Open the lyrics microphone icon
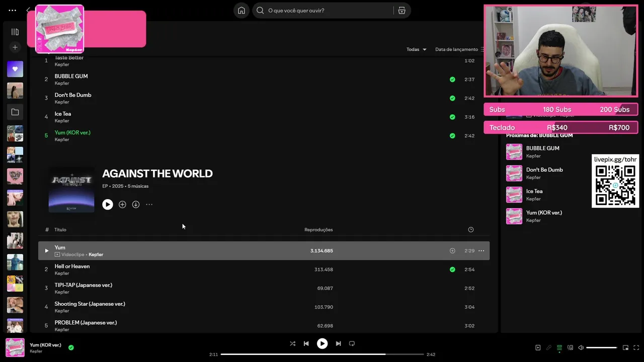Screen dimensions: 644x362 point(548,347)
